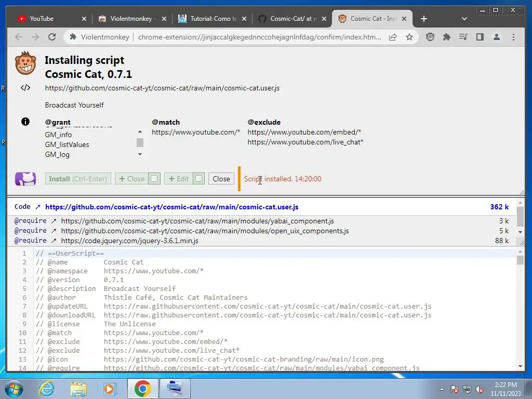Click Action Center flag tray icon
This screenshot has height=399, width=532.
[x=455, y=389]
